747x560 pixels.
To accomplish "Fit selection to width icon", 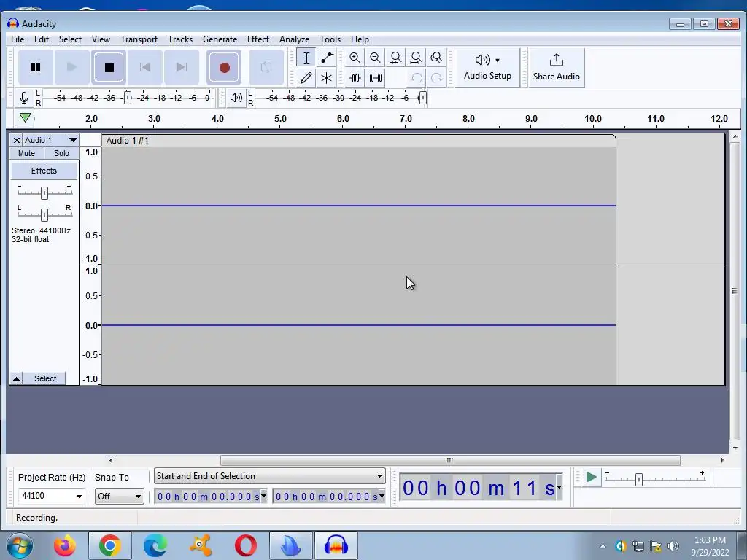I will (395, 58).
